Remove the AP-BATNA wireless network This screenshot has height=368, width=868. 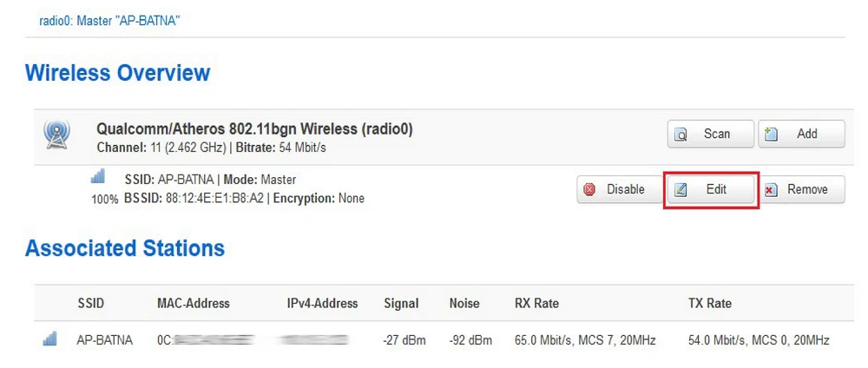[802, 189]
